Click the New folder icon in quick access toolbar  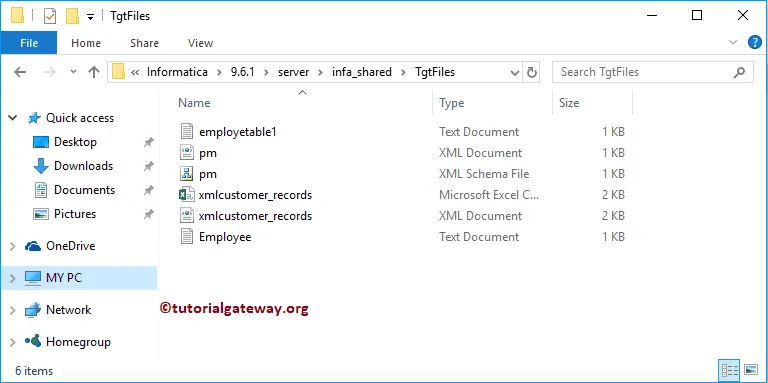[72, 16]
